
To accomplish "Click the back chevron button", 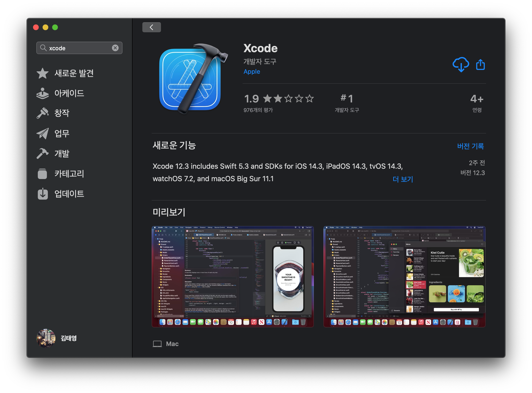I will (x=151, y=27).
